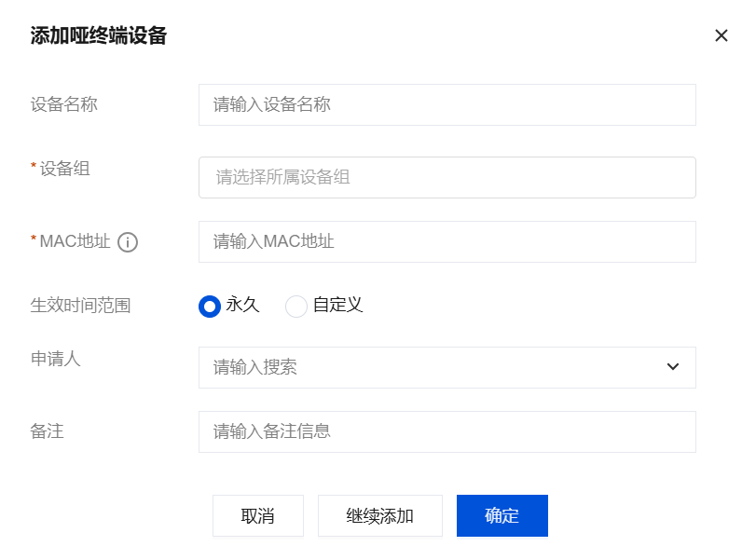The height and width of the screenshot is (560, 742).
Task: Click the 申请人 label
Action: tap(55, 359)
